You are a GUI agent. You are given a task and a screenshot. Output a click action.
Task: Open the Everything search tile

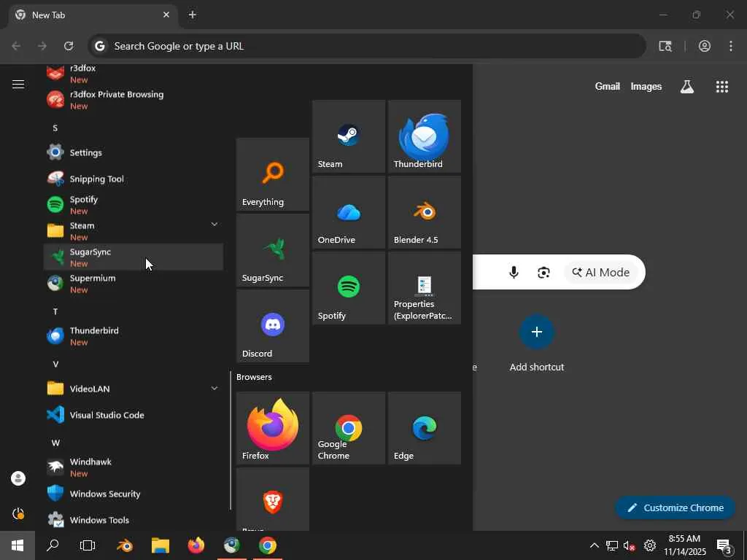(x=273, y=174)
